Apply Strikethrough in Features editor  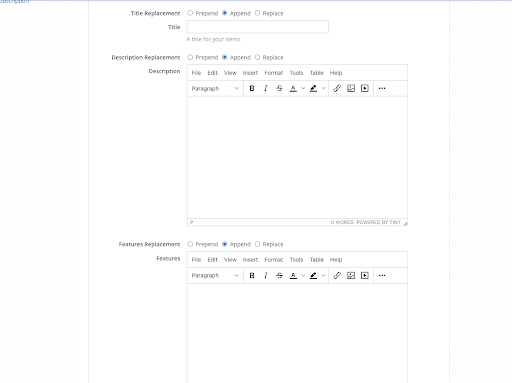point(279,275)
